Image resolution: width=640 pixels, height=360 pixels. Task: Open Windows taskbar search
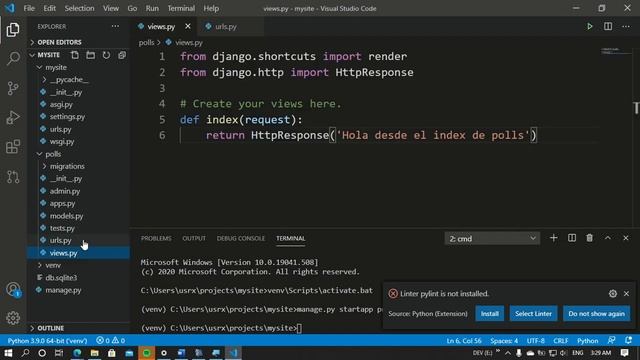tap(25, 353)
